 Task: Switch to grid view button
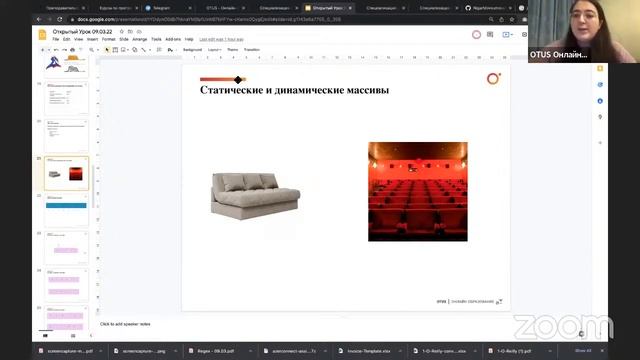[x=73, y=336]
